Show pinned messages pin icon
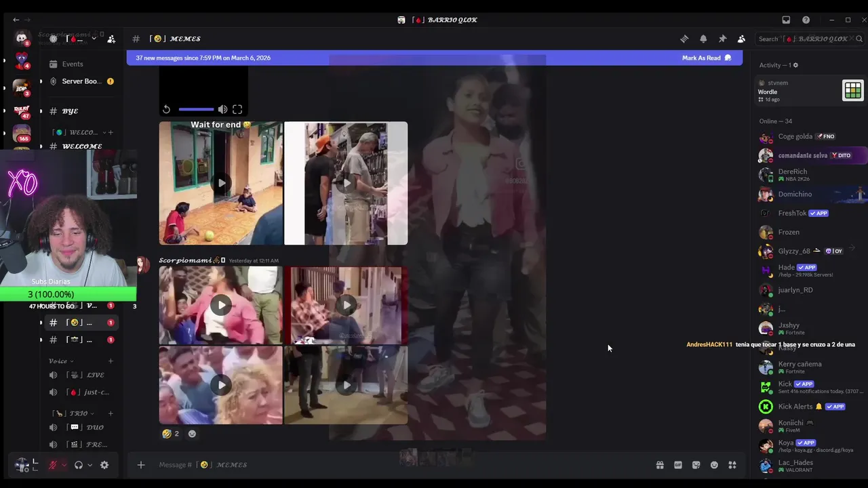The height and width of the screenshot is (488, 868). [x=722, y=39]
